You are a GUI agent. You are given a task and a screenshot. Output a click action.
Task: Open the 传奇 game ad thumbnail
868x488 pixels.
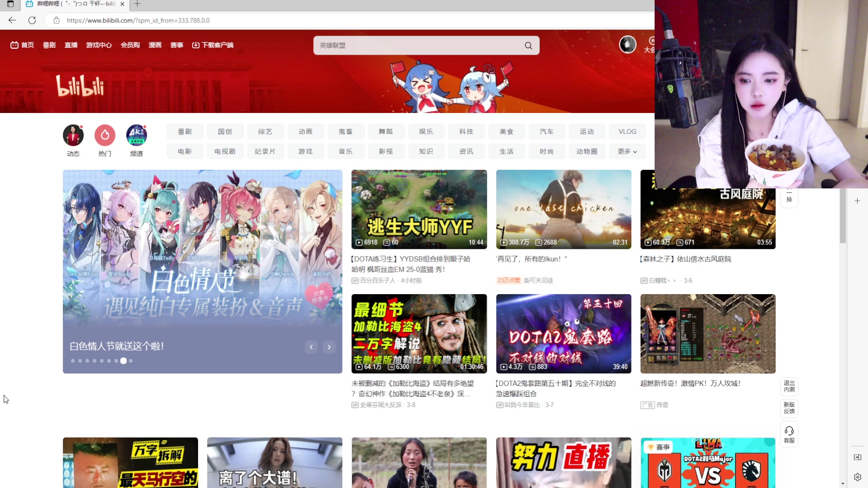[x=708, y=333]
